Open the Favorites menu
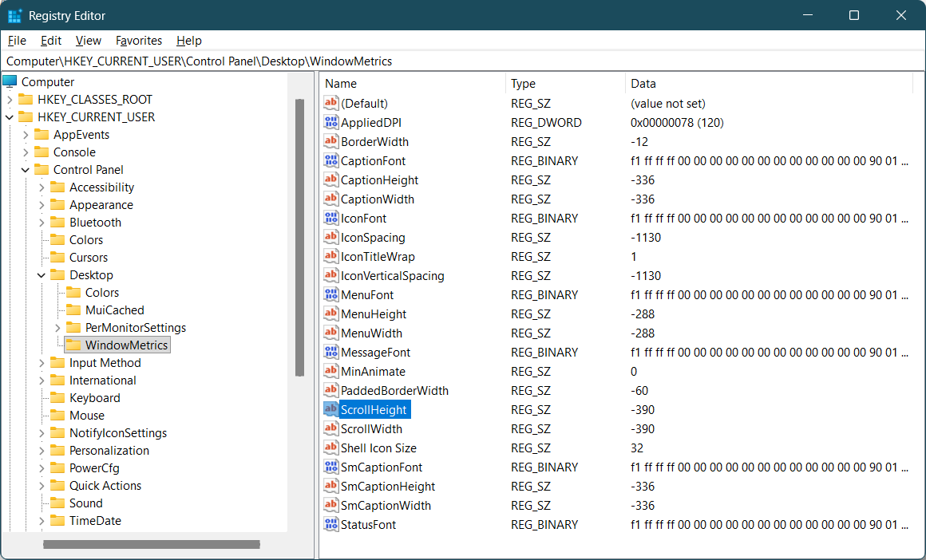 (139, 41)
